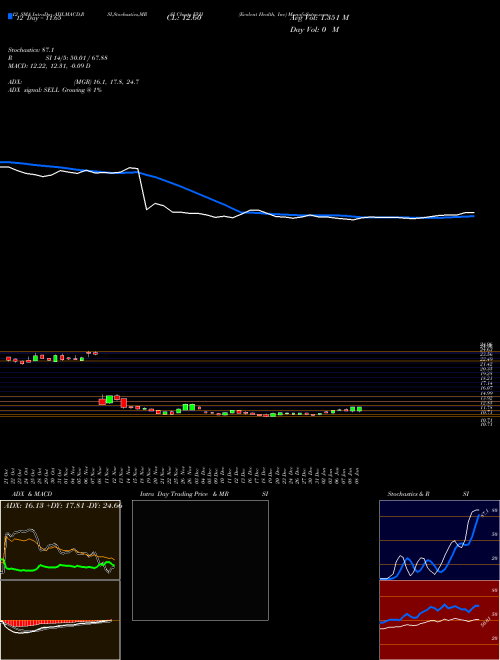Screen dimensions: 500x660
Task: Click the Intra Day Trading Price title
Action: (175, 494)
